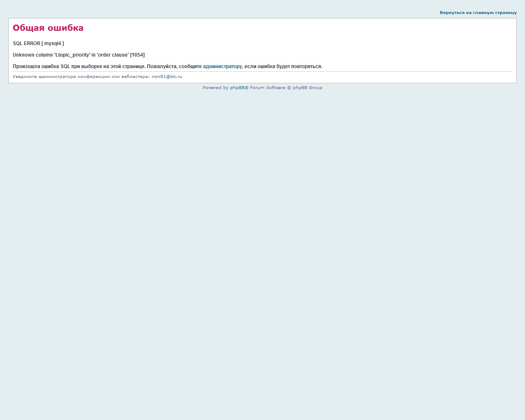The image size is (525, 420).
Task: Click 'Вернуться на главную страницу' link
Action: click(x=478, y=13)
